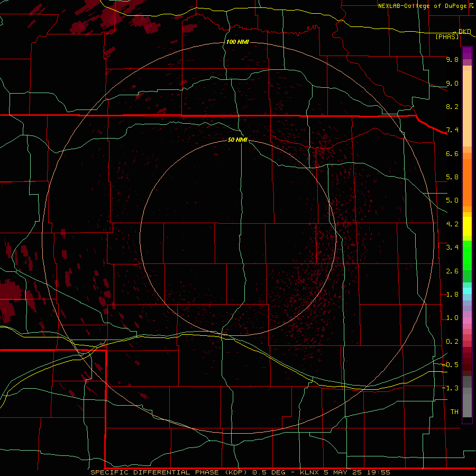Image resolution: width=476 pixels, height=476 pixels.
Task: Click the cyan segment of the color bar
Action: click(467, 291)
